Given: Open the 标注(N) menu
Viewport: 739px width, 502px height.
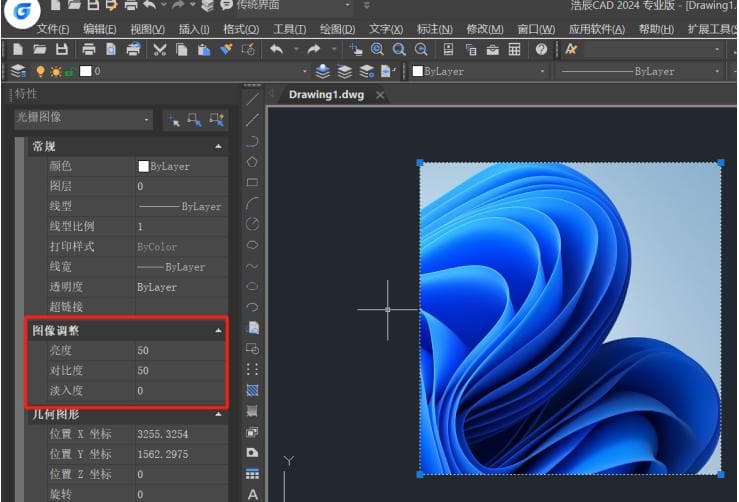Looking at the screenshot, I should (x=435, y=29).
